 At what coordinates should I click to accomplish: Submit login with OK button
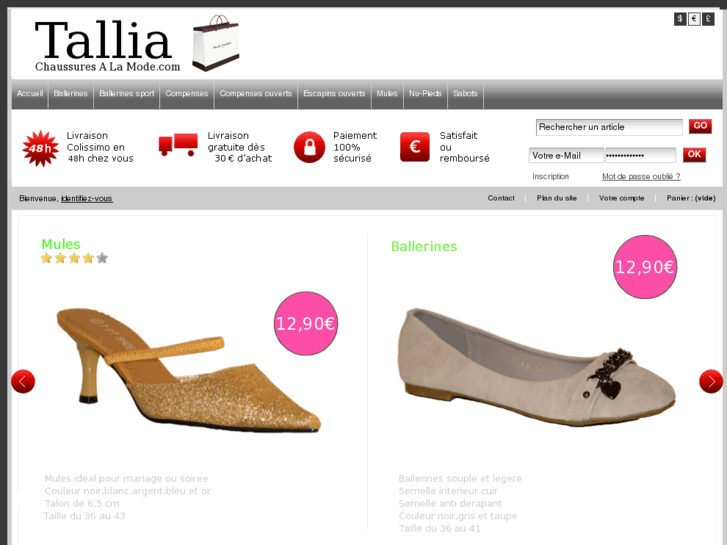[694, 154]
